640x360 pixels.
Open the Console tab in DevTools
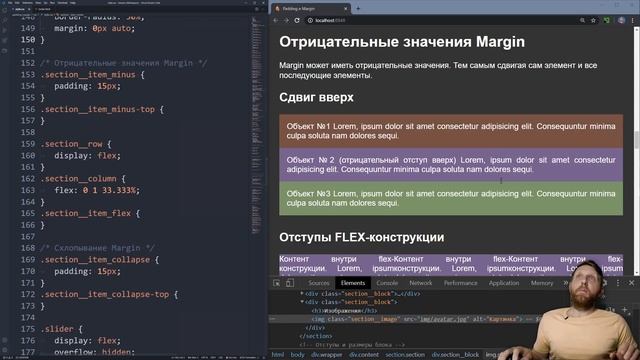tap(387, 283)
